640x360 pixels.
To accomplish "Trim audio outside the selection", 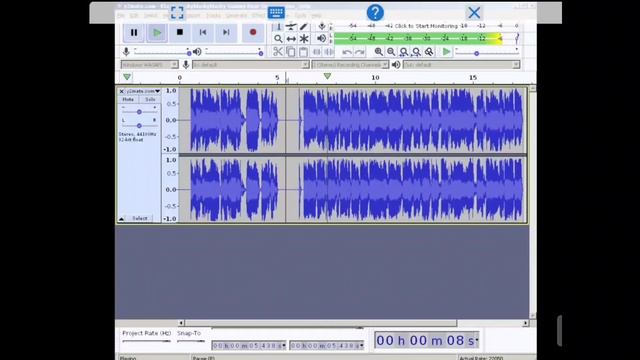I will tap(317, 52).
